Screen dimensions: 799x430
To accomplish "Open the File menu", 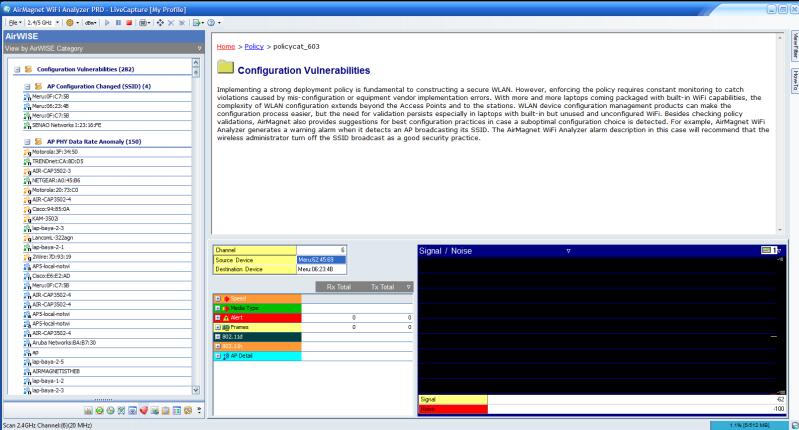I will click(x=14, y=23).
